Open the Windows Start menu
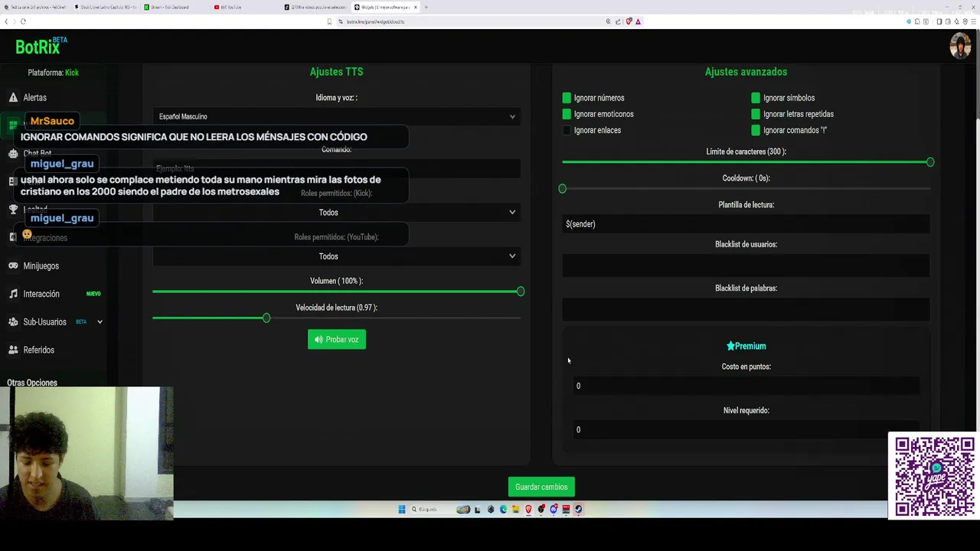This screenshot has width=980, height=551. 401,509
